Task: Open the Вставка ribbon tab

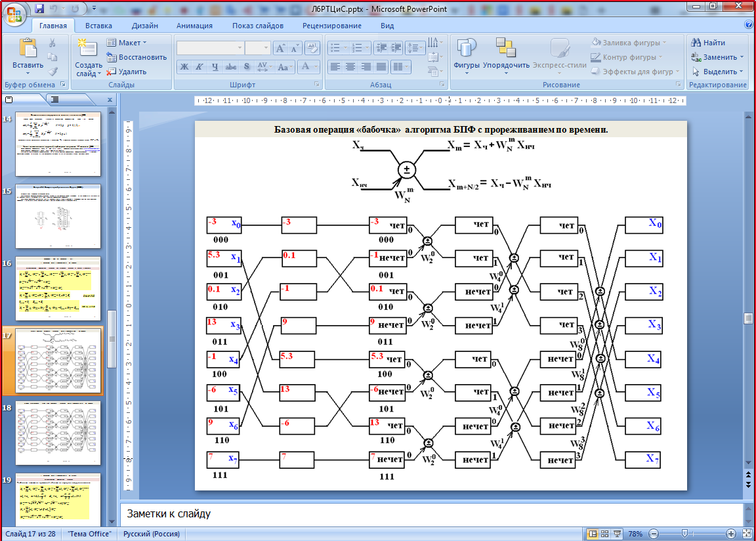Action: tap(98, 26)
